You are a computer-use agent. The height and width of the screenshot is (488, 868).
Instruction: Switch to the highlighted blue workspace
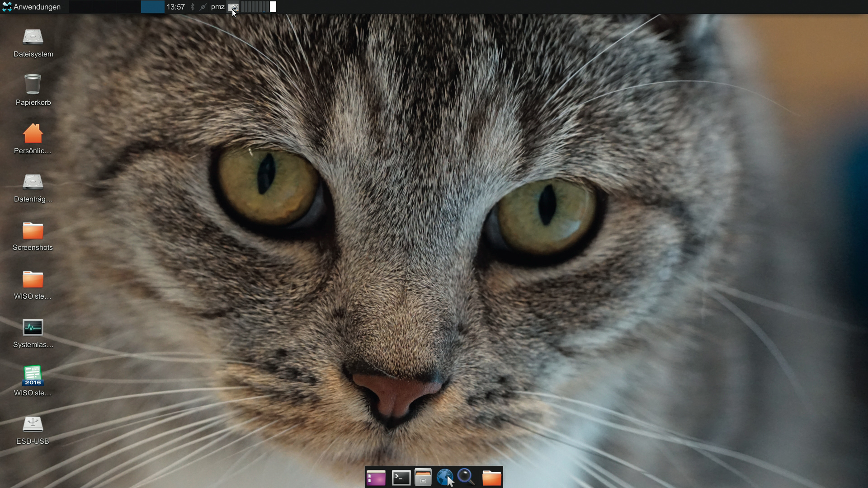(x=152, y=7)
